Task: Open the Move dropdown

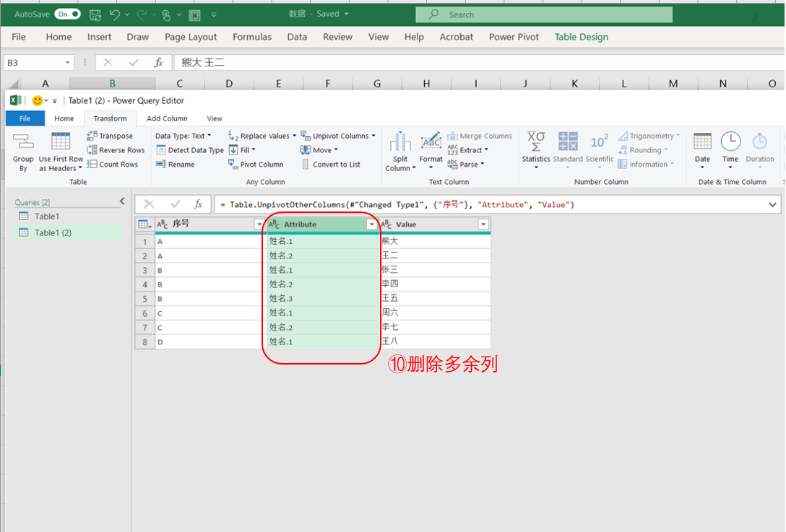Action: click(319, 149)
